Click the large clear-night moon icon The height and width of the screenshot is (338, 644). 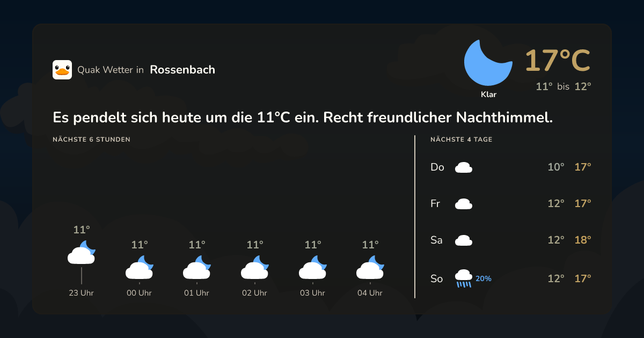pos(488,62)
